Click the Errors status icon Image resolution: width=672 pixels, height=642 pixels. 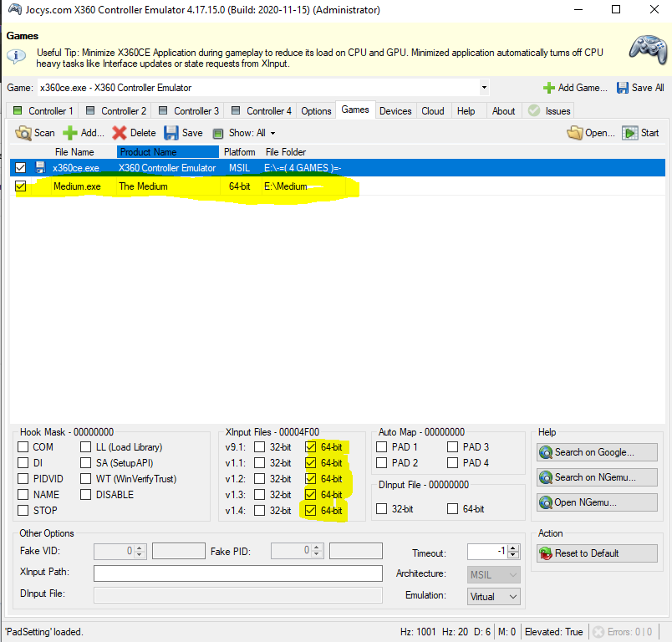[x=598, y=632]
